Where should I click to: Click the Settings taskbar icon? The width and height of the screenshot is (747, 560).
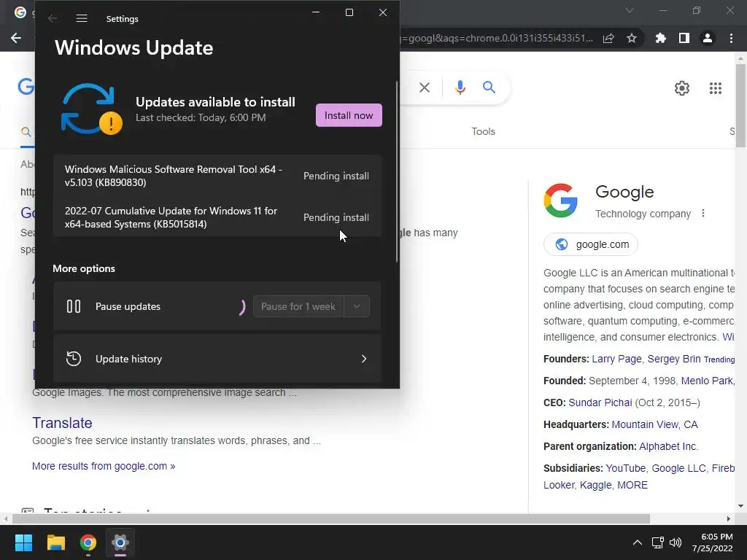(120, 542)
